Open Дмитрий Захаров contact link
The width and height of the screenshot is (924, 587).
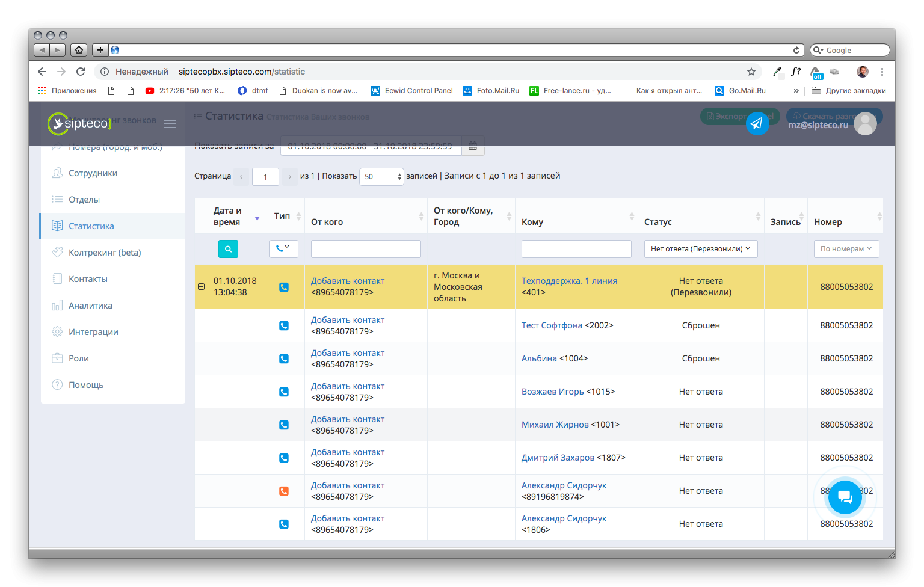pyautogui.click(x=558, y=458)
